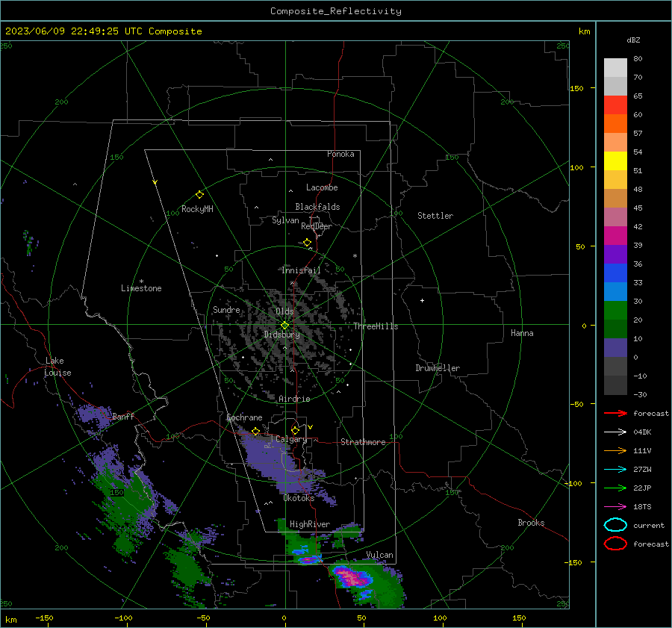Click the Strathmore label

click(363, 442)
